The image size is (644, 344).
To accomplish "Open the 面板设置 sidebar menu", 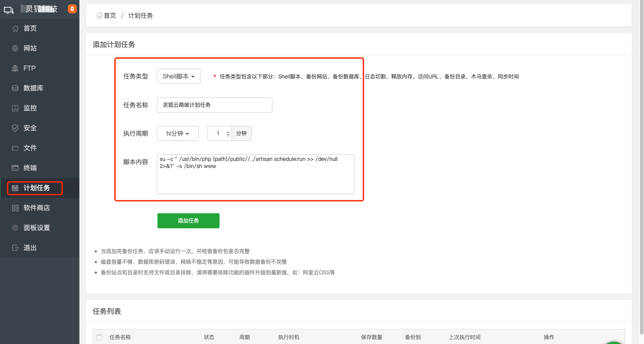I will (39, 228).
